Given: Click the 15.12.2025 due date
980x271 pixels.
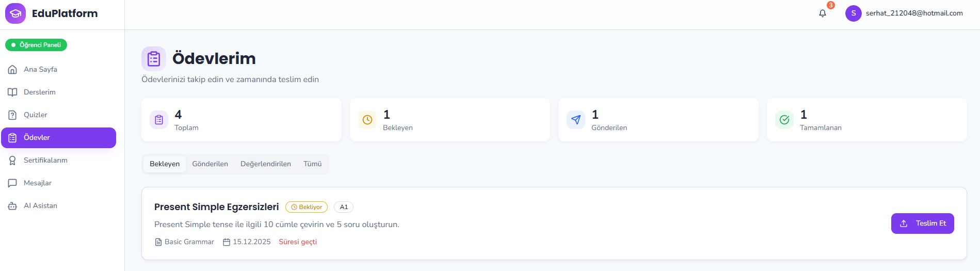Looking at the screenshot, I should pos(251,242).
